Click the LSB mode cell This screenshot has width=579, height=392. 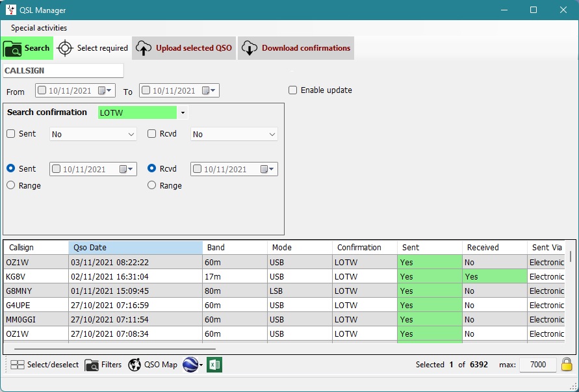point(300,291)
